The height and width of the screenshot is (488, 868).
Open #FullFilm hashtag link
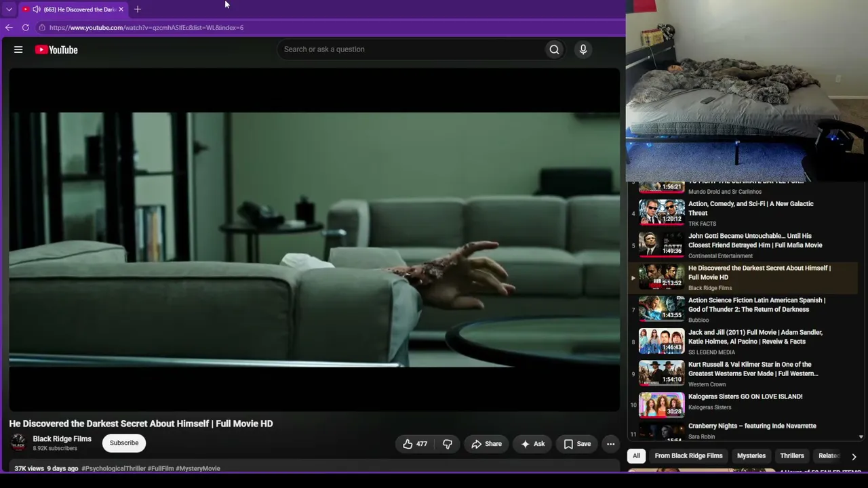click(161, 468)
